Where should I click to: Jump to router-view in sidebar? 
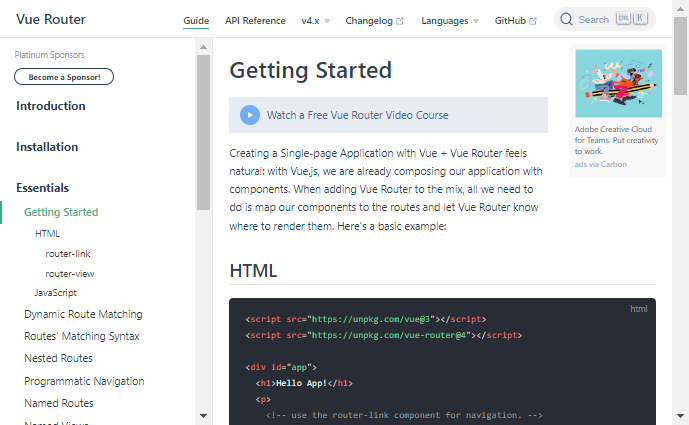click(70, 274)
